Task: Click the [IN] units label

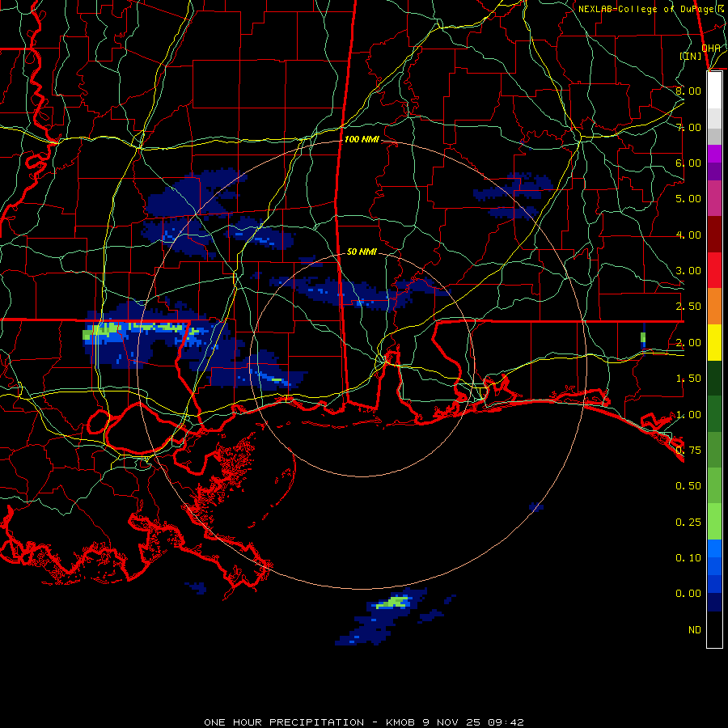Action: [691, 56]
